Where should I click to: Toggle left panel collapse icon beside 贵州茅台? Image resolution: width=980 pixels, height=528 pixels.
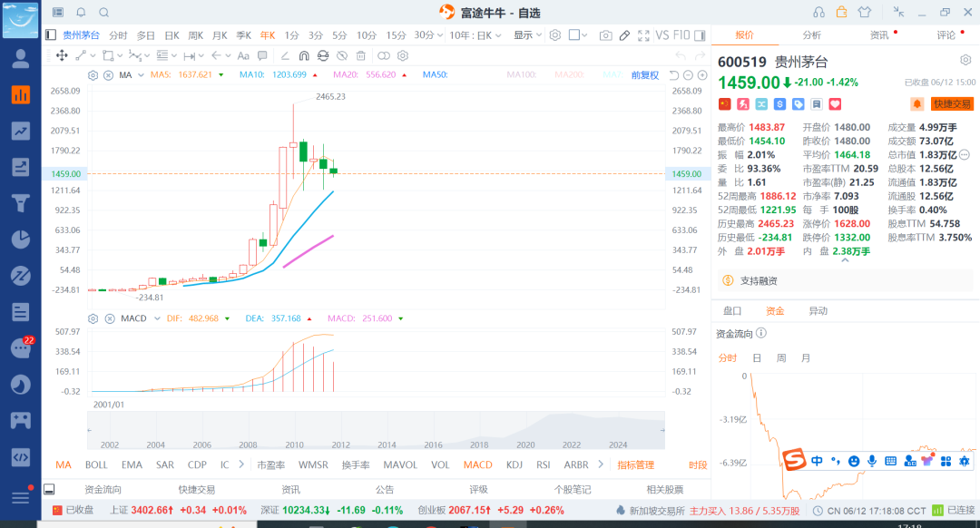pyautogui.click(x=51, y=35)
